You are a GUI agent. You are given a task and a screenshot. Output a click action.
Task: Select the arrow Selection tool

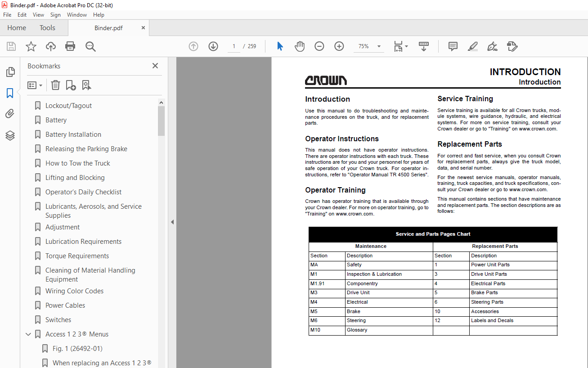coord(280,46)
